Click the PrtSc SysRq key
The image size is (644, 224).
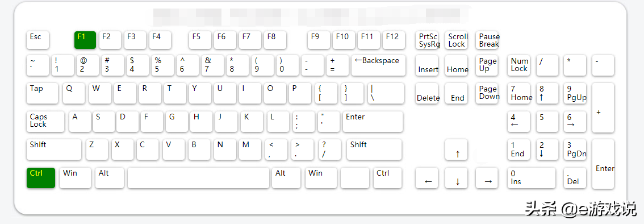[x=426, y=40]
